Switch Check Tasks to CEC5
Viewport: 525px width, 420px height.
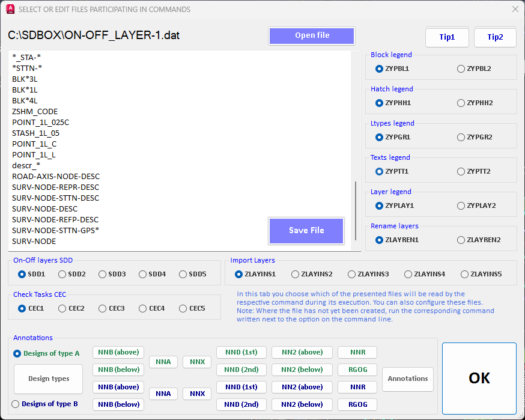click(x=192, y=308)
